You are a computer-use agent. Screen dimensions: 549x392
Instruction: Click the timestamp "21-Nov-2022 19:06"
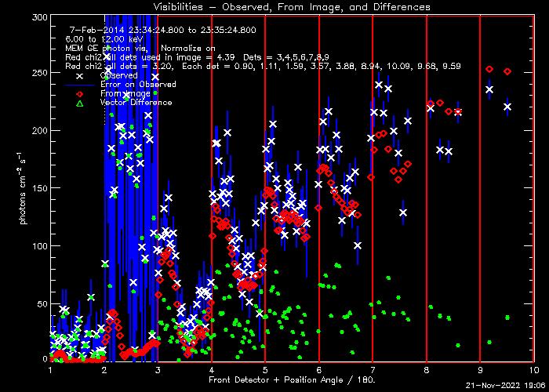point(507,386)
